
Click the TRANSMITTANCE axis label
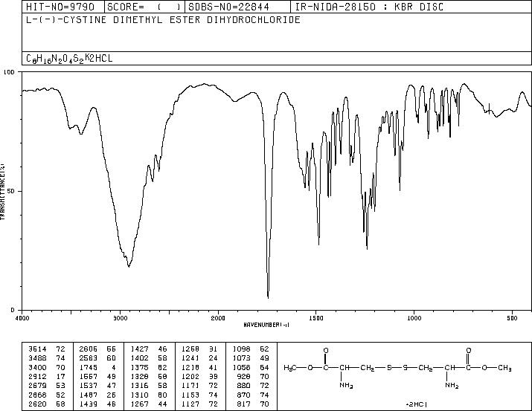click(x=2, y=191)
